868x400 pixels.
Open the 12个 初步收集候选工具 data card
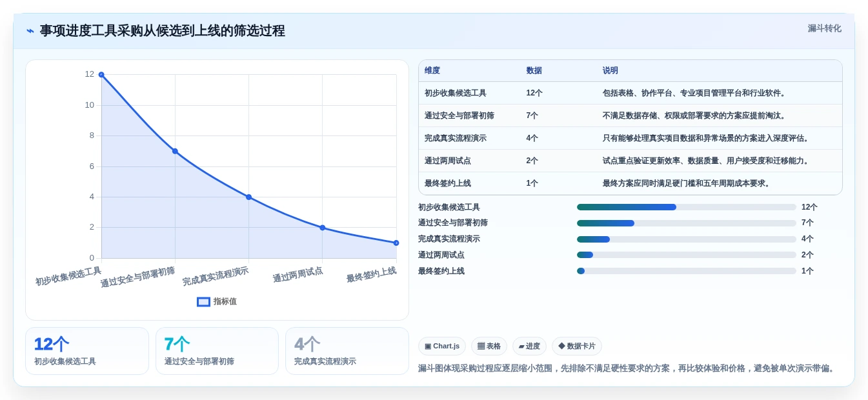pos(87,351)
